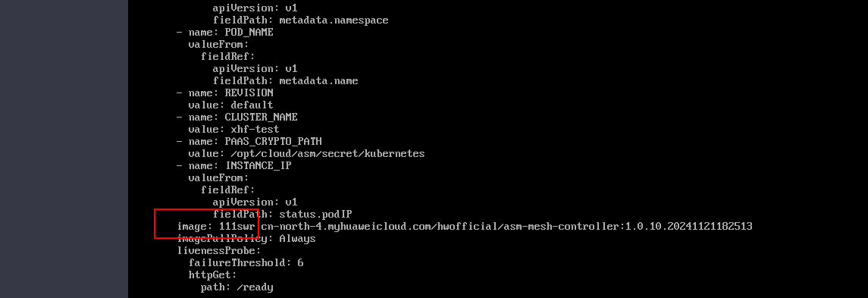868x298 pixels.
Task: Click the POD_NAME name entry
Action: [224, 32]
